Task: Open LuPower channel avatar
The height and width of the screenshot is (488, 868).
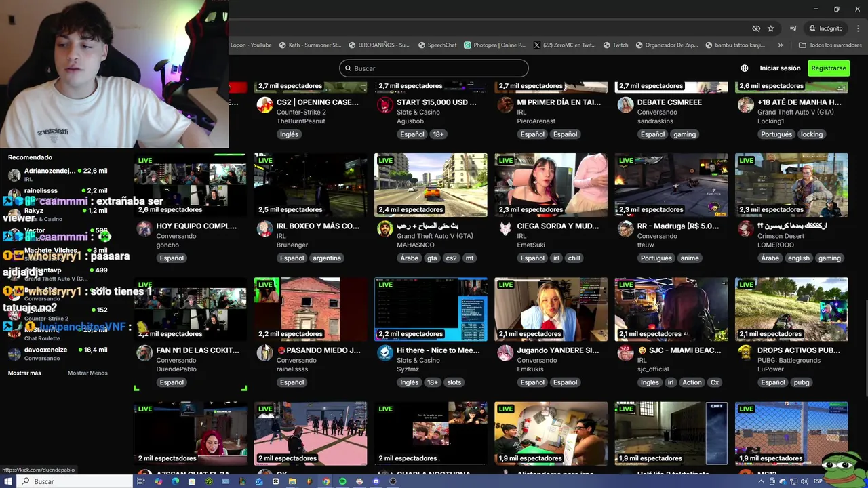Action: pyautogui.click(x=746, y=353)
